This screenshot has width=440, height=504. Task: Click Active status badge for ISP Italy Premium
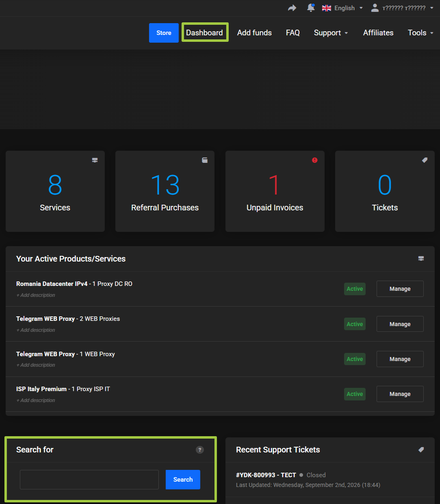(x=355, y=394)
